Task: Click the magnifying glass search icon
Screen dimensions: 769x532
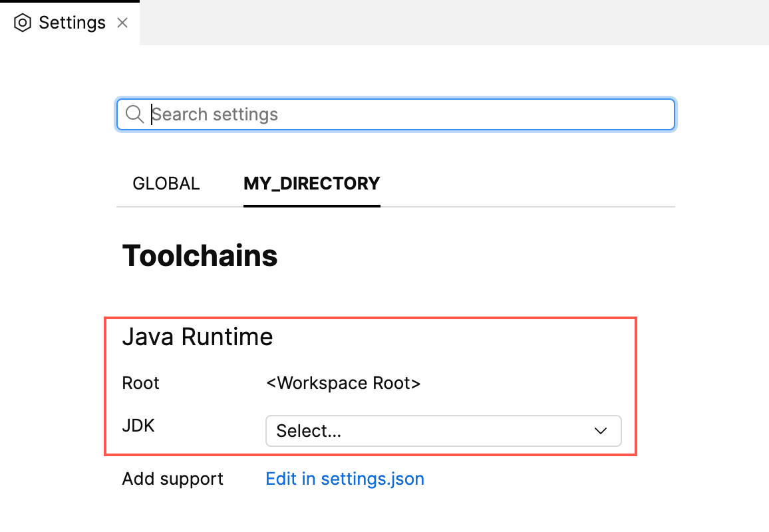Action: tap(134, 114)
